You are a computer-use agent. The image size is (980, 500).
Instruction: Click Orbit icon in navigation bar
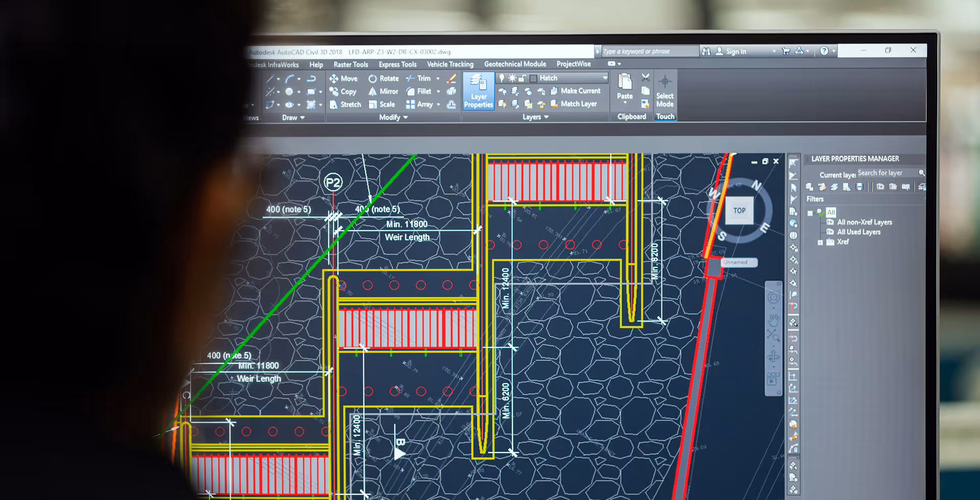(x=773, y=356)
